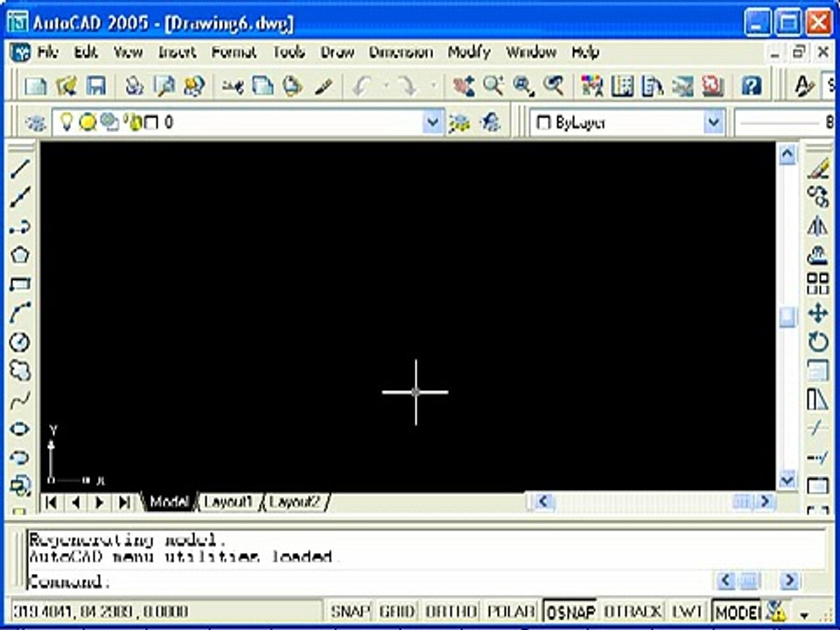Image resolution: width=840 pixels, height=630 pixels.
Task: Select the Circle tool
Action: coord(20,342)
